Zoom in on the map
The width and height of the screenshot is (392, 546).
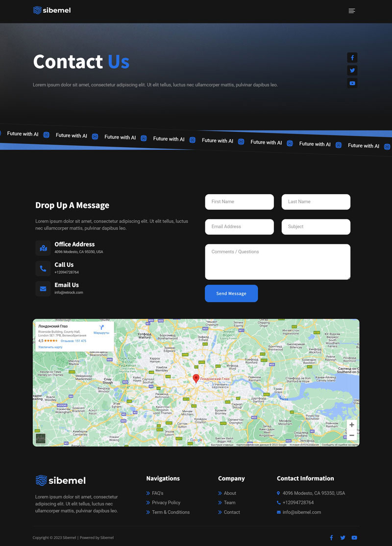pyautogui.click(x=352, y=425)
